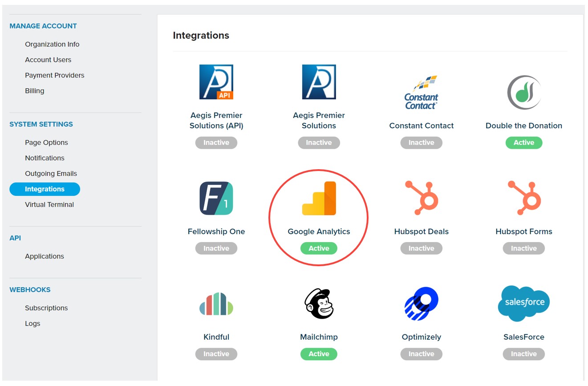The height and width of the screenshot is (386, 588).
Task: Open webhook Subscriptions page
Action: coord(46,308)
